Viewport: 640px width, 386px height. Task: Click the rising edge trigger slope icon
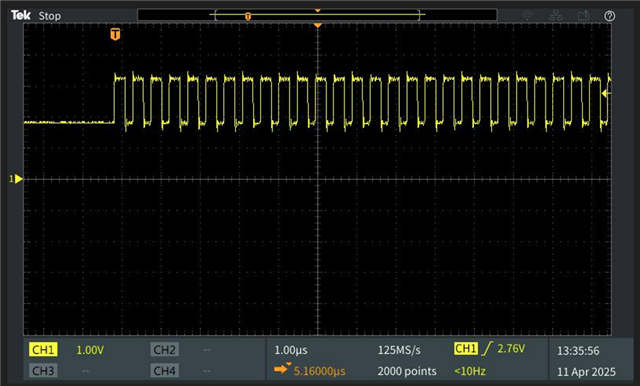pos(487,348)
